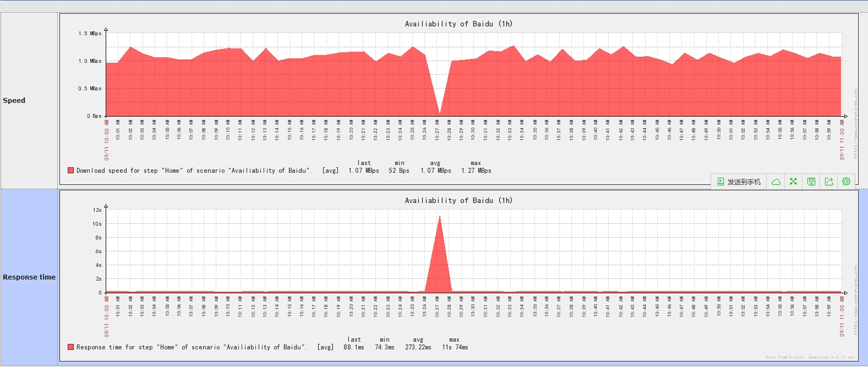Click the cloud upload icon

coord(776,182)
